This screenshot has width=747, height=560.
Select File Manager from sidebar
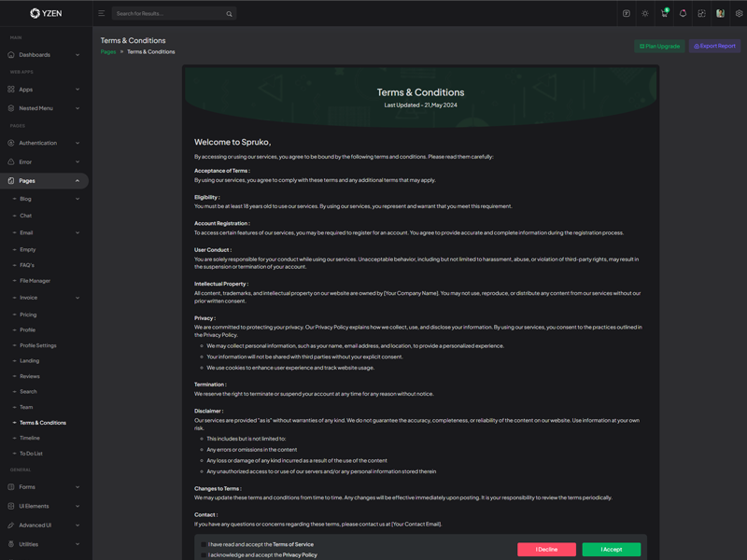[x=35, y=281]
